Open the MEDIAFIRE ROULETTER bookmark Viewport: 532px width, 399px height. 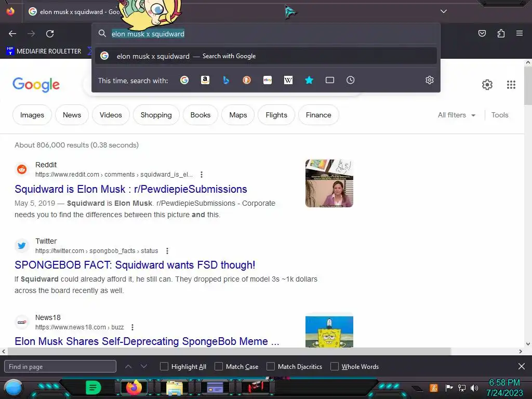44,51
